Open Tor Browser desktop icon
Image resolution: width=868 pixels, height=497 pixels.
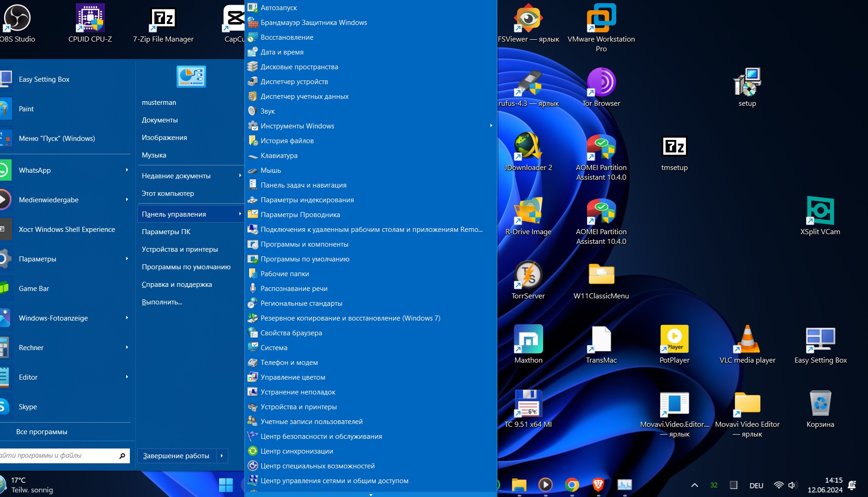coord(601,83)
